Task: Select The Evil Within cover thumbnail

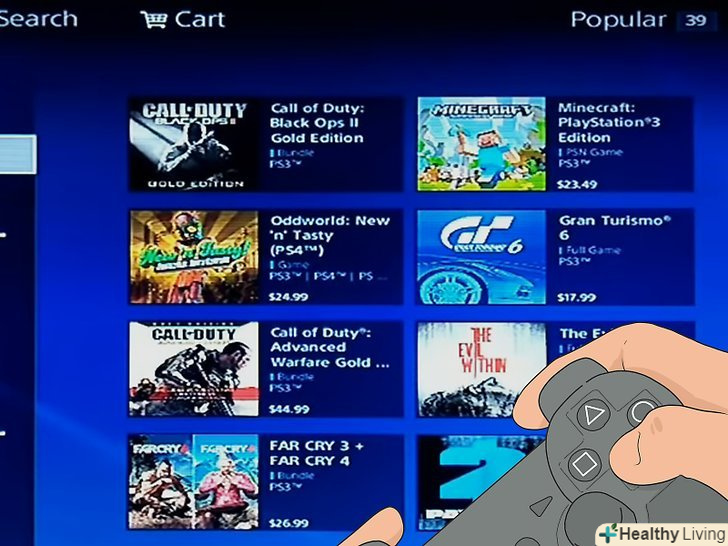Action: point(481,370)
